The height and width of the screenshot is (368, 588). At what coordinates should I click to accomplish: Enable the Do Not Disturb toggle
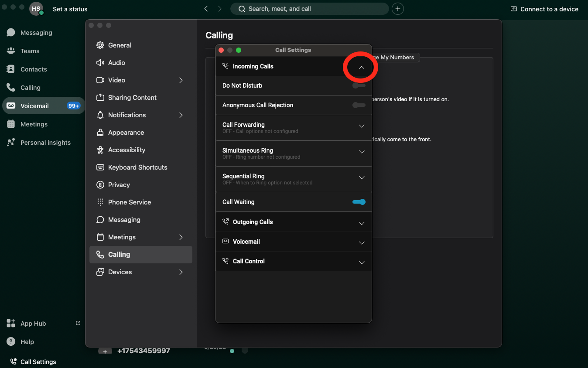[x=359, y=85]
